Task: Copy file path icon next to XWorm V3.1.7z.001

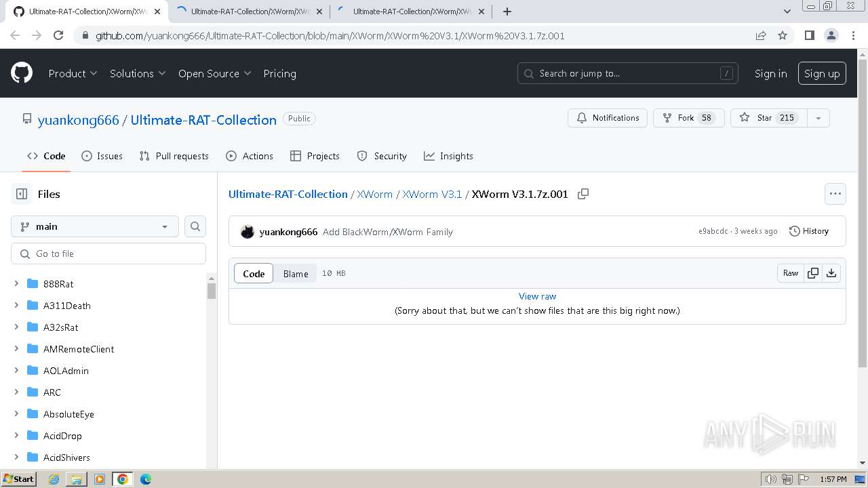Action: (583, 194)
